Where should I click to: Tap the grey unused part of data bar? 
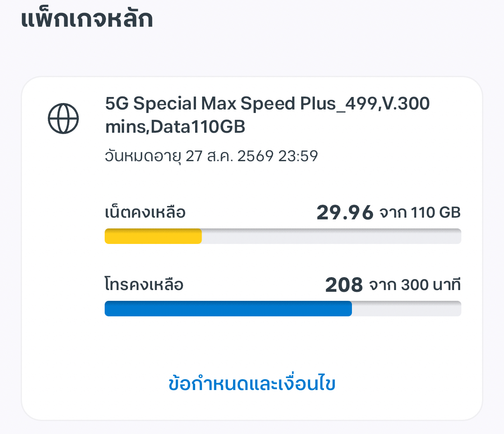(331, 236)
